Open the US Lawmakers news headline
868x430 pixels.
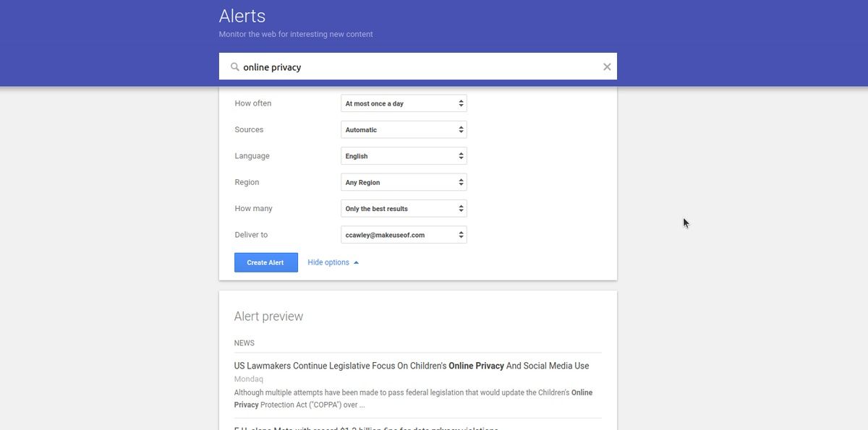(411, 366)
